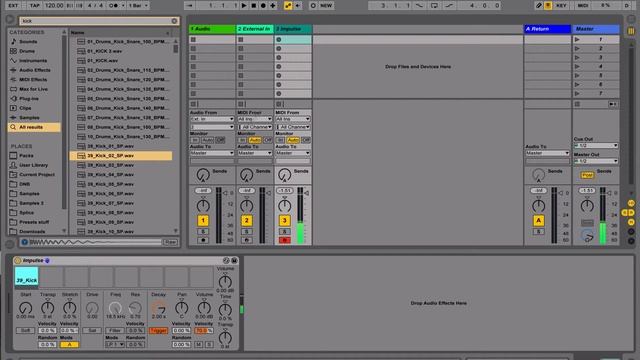Open the Master Out dropdown
This screenshot has width=640, height=360.
(596, 161)
